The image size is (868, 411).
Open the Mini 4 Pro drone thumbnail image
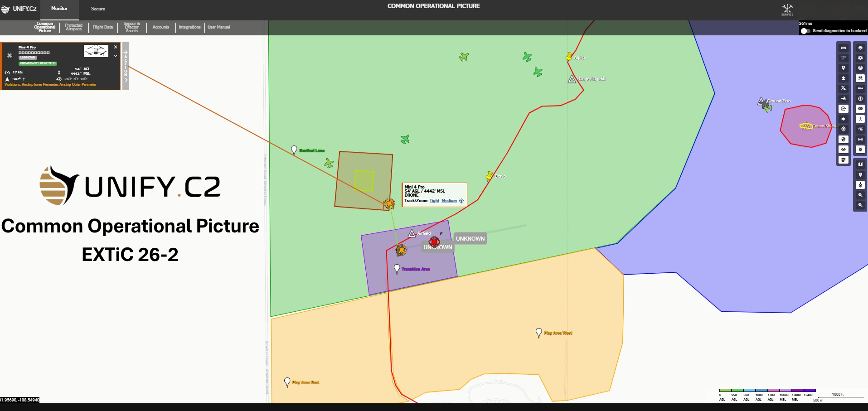click(x=96, y=50)
